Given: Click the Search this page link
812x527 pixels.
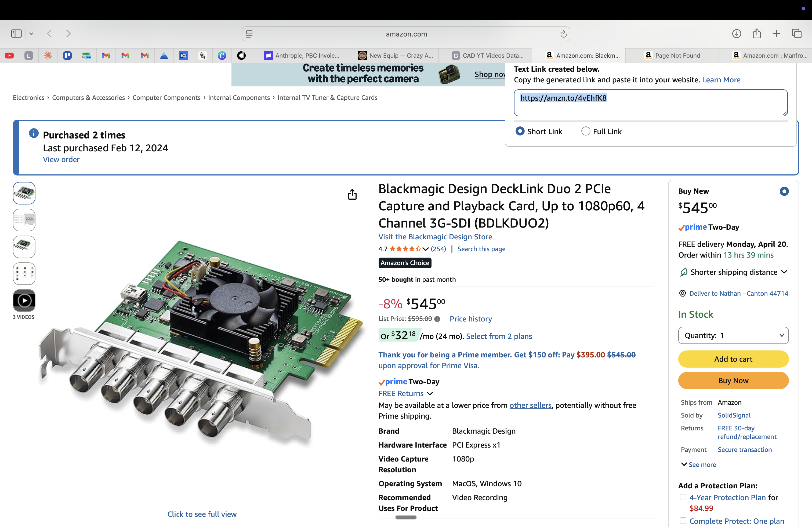Looking at the screenshot, I should click(481, 249).
